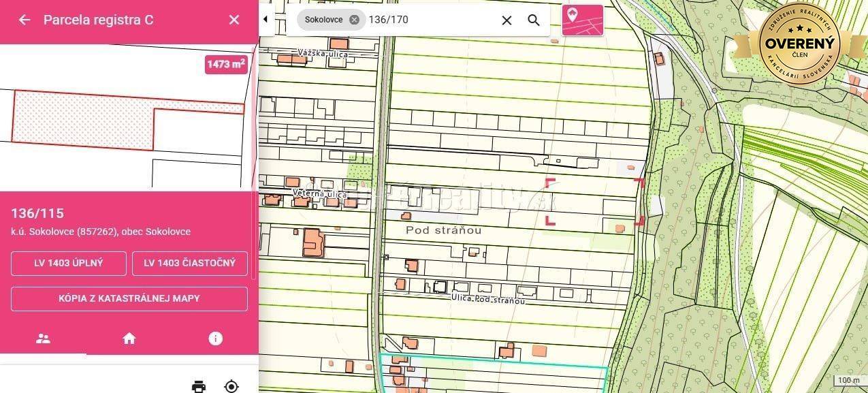
Task: Click the 1473 m² area badge
Action: [226, 64]
